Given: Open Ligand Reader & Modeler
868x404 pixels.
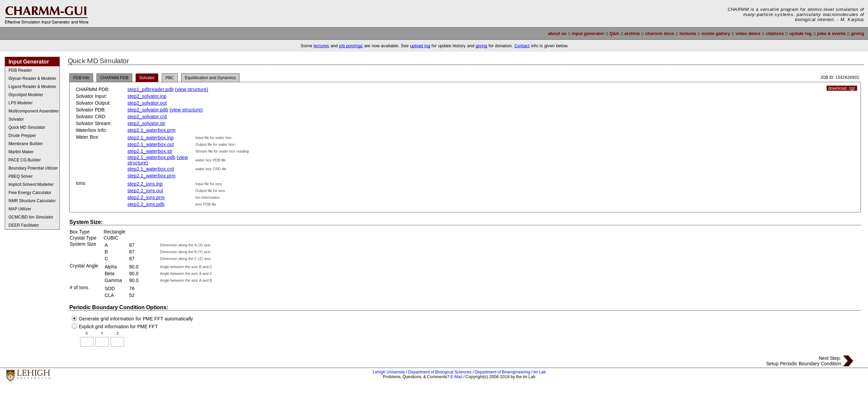Looking at the screenshot, I should click(x=32, y=87).
